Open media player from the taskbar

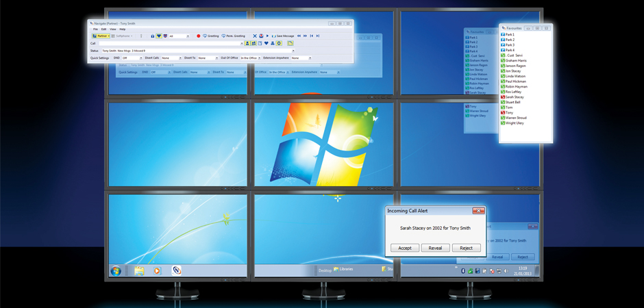coord(157,270)
